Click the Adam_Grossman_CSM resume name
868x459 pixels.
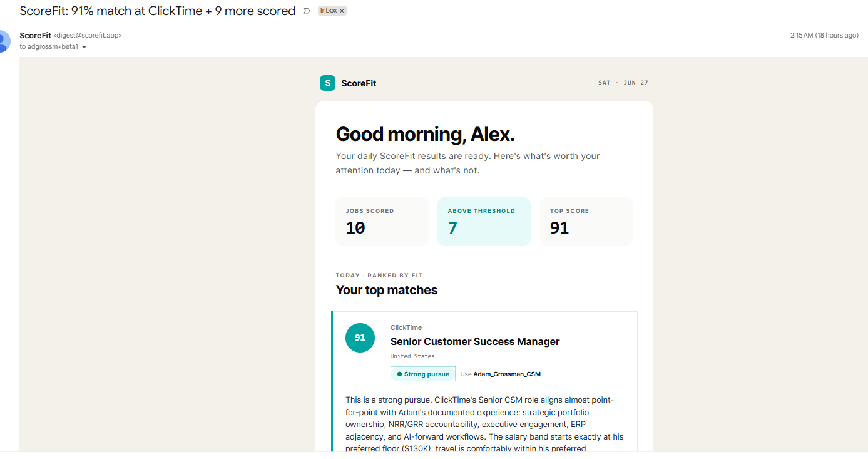507,374
